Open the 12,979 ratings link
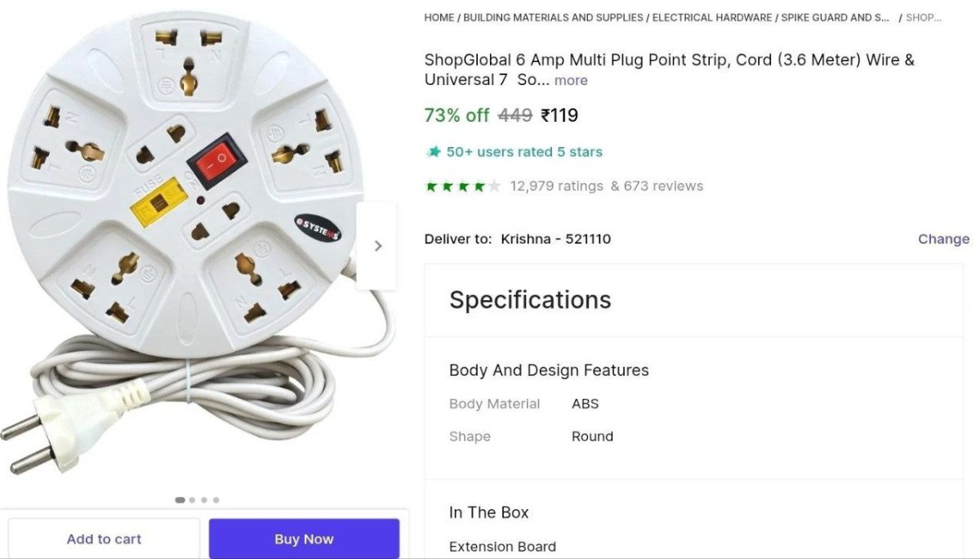The height and width of the screenshot is (559, 980). click(x=556, y=186)
